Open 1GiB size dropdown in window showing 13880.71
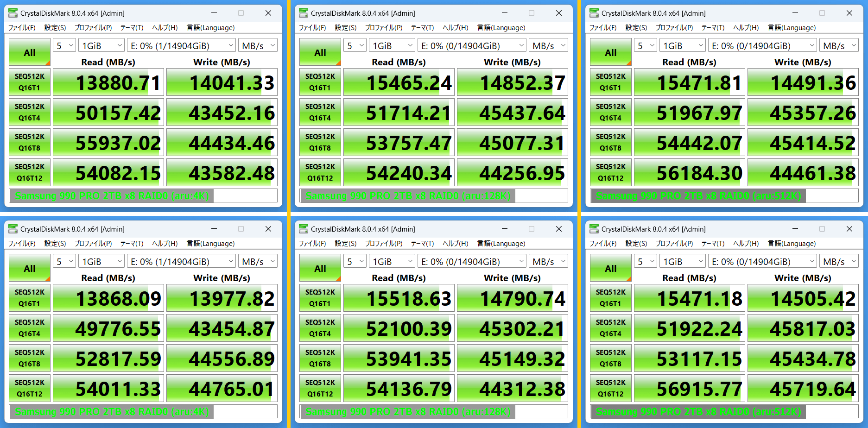This screenshot has width=868, height=428. pyautogui.click(x=101, y=45)
